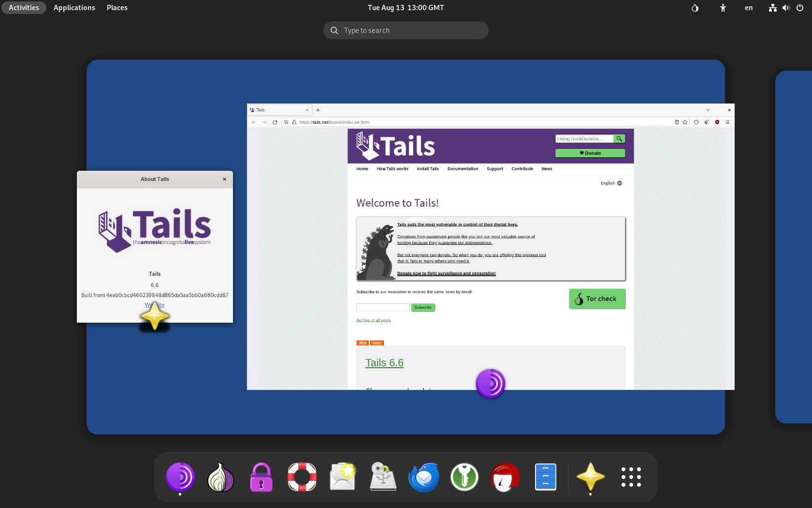Open News navigation link
This screenshot has width=812, height=508.
click(547, 169)
